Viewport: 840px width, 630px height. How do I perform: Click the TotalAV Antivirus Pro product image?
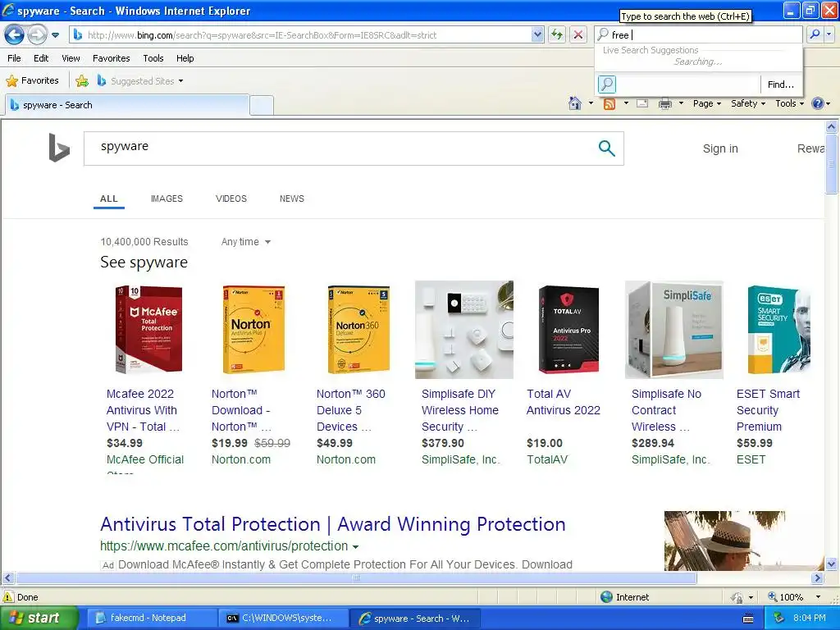coord(568,330)
